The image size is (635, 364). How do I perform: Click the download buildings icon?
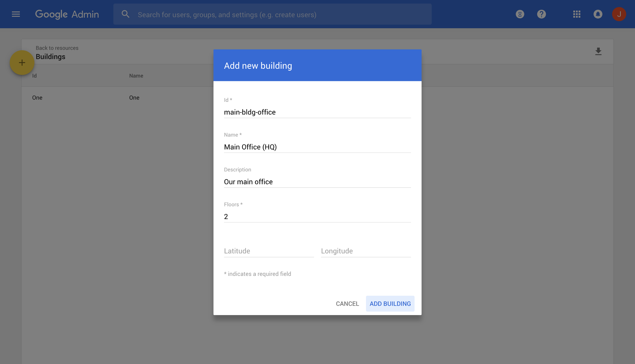point(598,51)
